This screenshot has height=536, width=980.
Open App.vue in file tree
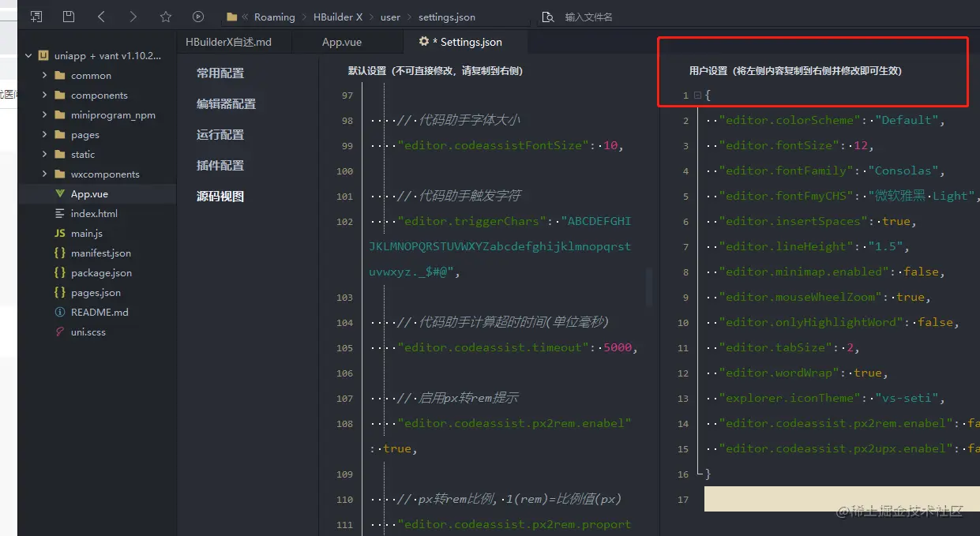(x=89, y=194)
